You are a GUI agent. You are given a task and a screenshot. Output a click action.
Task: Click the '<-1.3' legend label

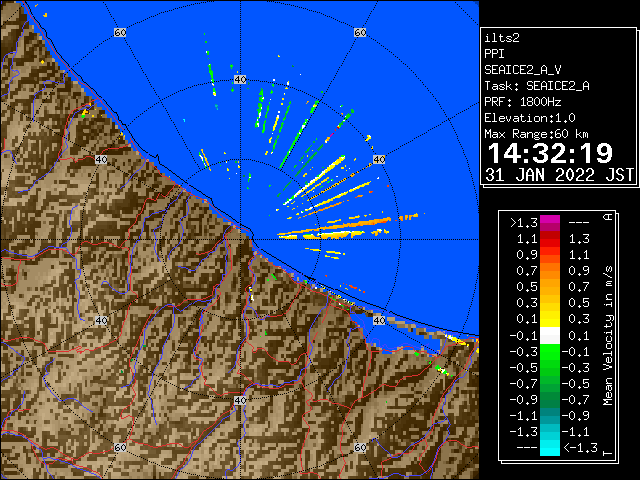[x=580, y=448]
